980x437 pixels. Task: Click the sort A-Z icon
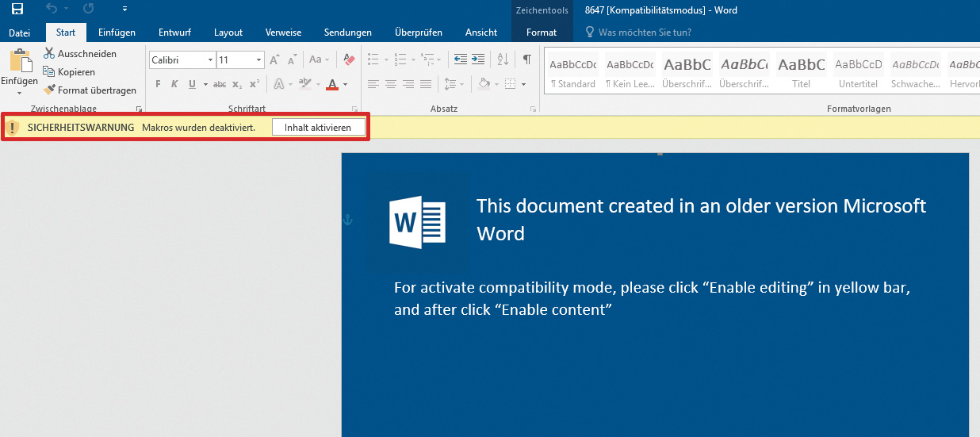click(503, 59)
